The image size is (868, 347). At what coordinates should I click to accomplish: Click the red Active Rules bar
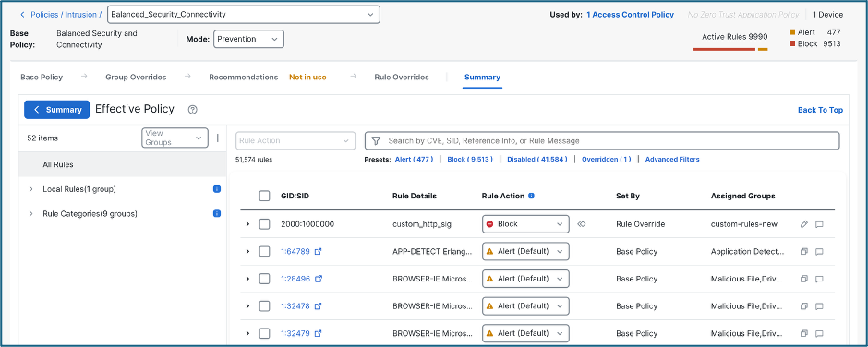click(x=724, y=49)
